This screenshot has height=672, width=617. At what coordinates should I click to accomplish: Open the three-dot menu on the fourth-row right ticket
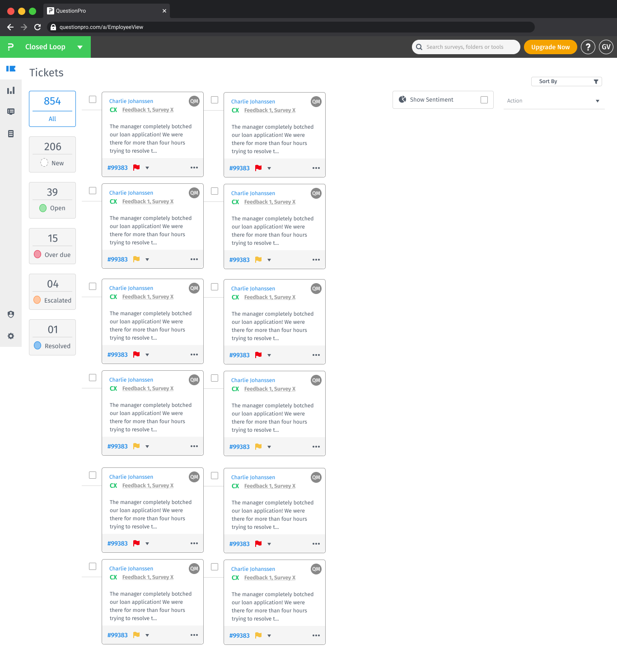316,447
